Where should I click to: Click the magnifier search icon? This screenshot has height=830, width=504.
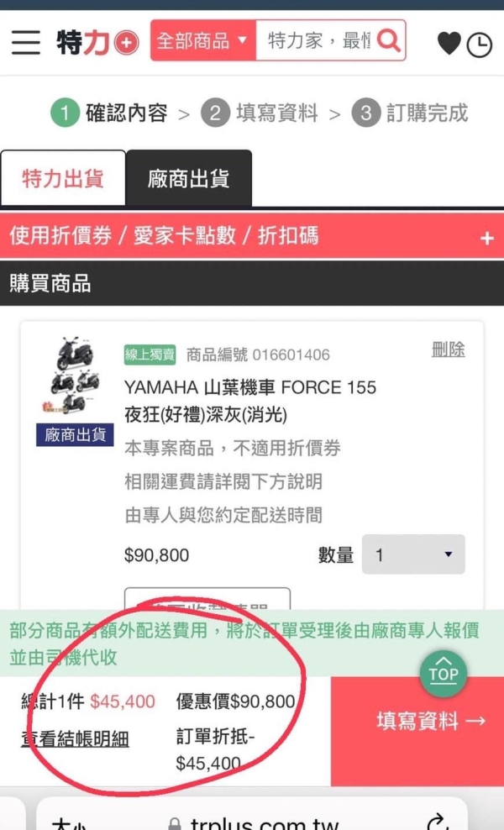(x=389, y=40)
